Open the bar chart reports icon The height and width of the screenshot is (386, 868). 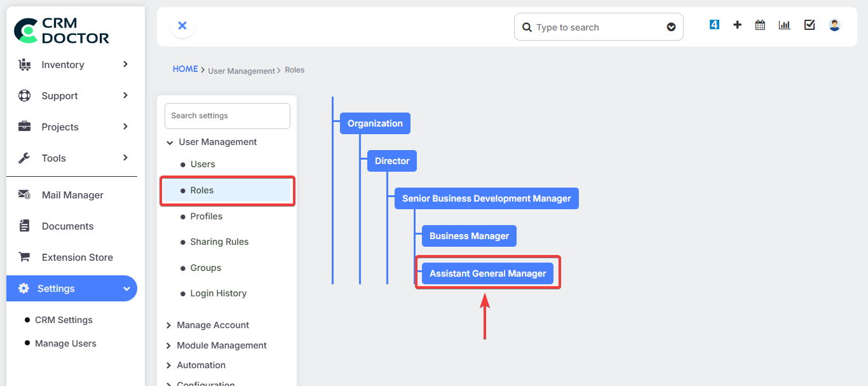point(785,25)
